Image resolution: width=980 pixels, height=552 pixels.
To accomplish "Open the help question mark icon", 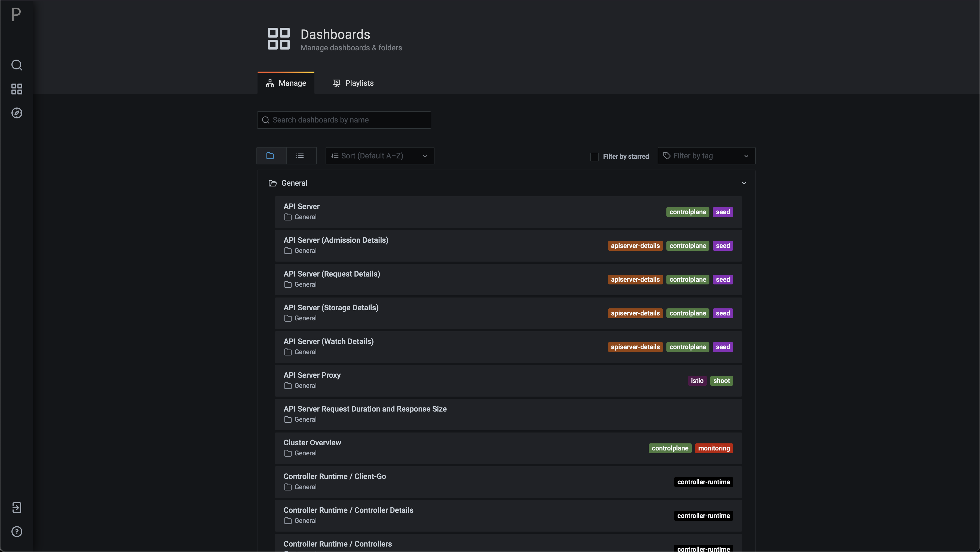I will tap(17, 532).
